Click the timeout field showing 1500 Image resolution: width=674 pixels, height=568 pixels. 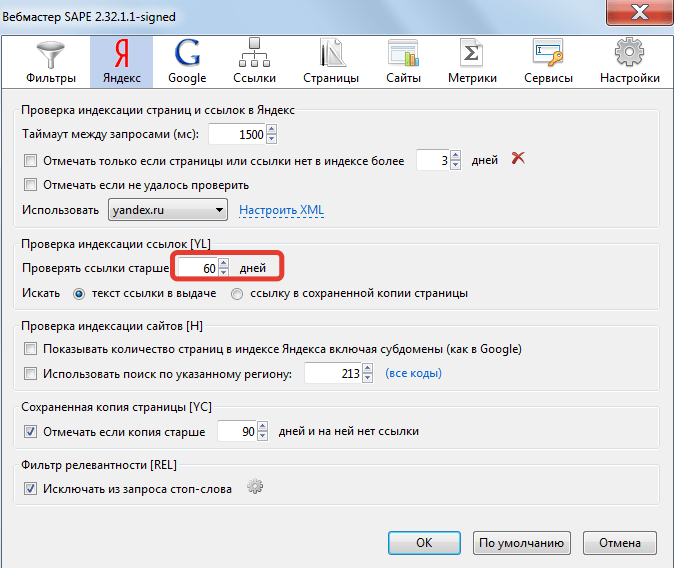(237, 134)
